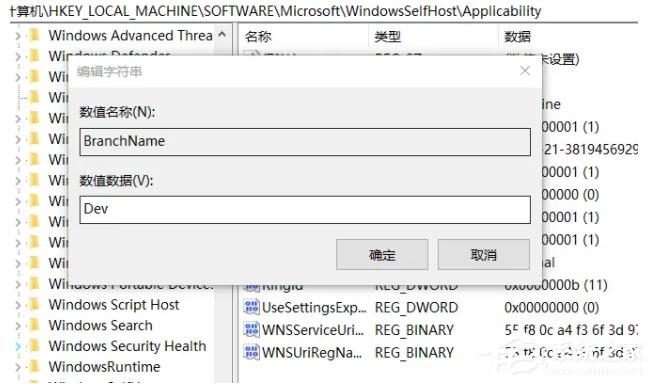Expand the Windows Search node

[18, 326]
